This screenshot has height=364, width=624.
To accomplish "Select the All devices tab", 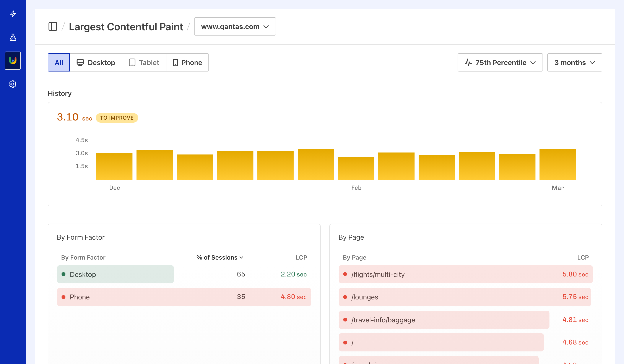I will (x=58, y=62).
